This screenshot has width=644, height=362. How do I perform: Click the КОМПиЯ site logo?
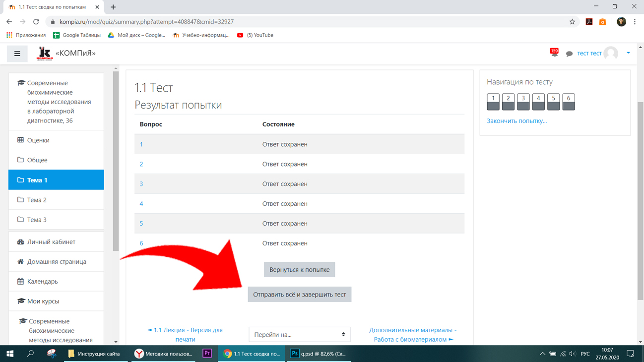[x=45, y=53]
